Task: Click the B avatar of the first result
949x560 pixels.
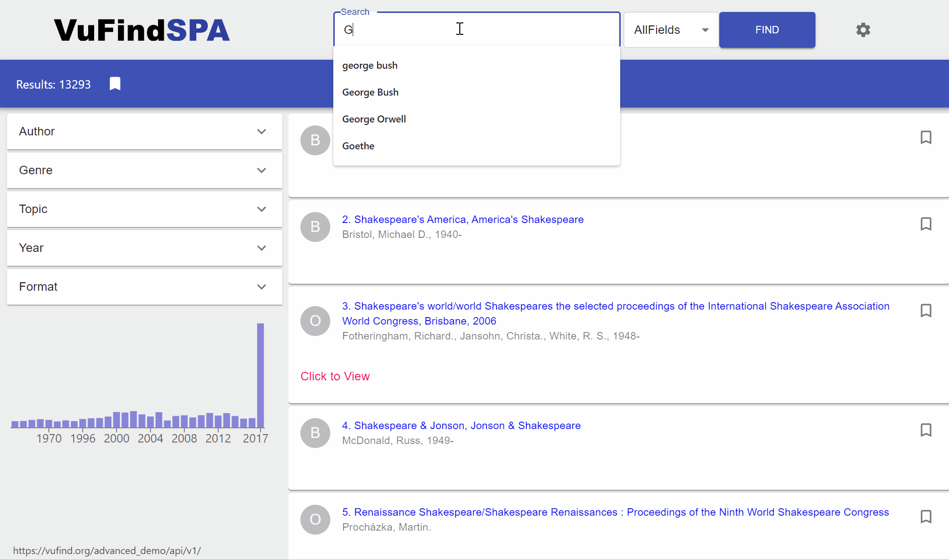Action: [x=315, y=140]
